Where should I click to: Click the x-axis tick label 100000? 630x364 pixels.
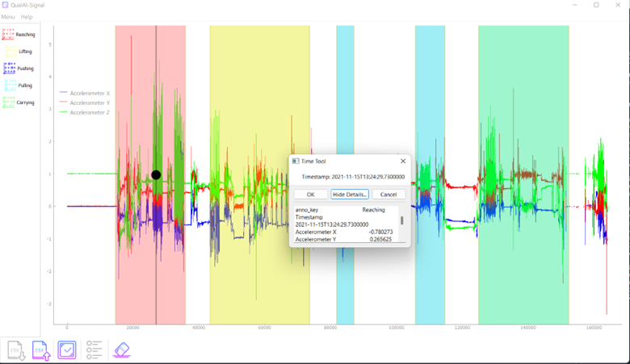click(396, 328)
